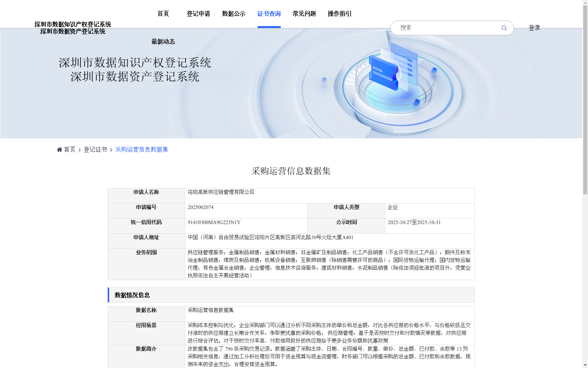Select application number 2025002074

[x=201, y=207]
